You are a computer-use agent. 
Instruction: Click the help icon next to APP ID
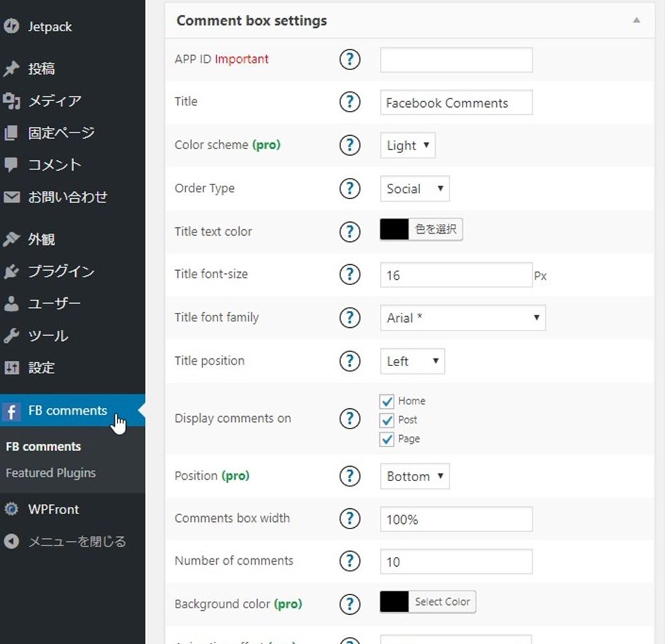(349, 60)
